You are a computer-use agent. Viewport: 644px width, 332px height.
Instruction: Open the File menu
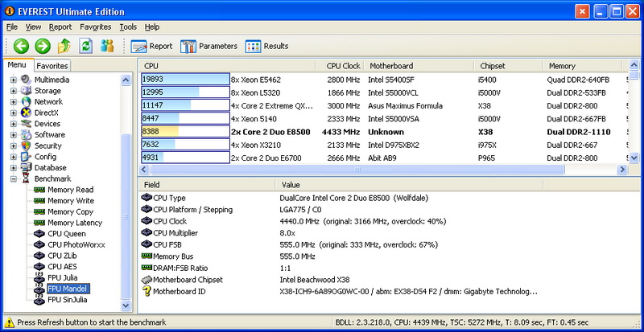click(12, 27)
